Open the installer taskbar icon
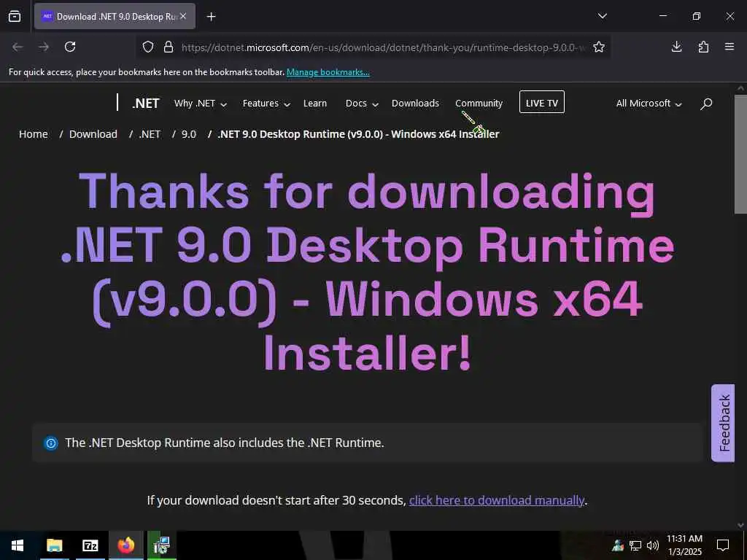The width and height of the screenshot is (747, 560). point(161,545)
